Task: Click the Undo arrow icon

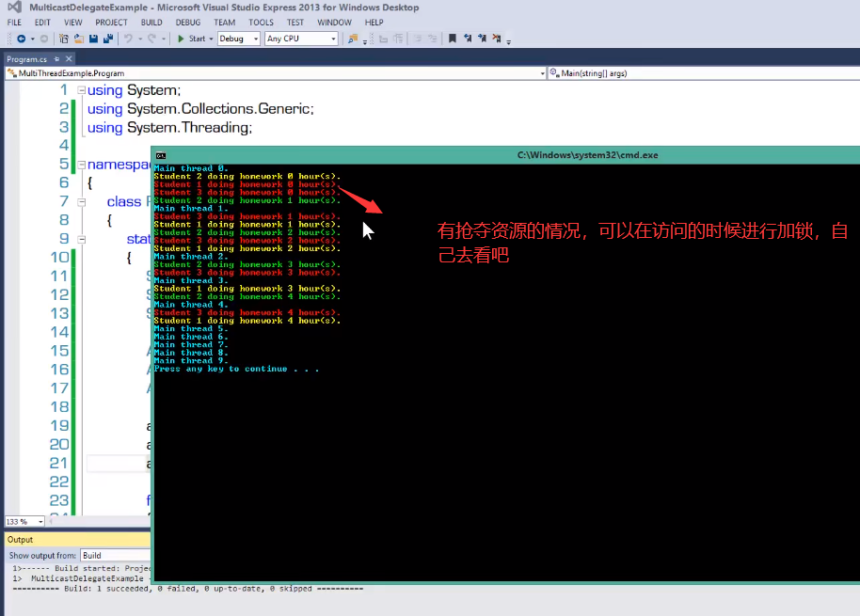Action: click(x=128, y=39)
